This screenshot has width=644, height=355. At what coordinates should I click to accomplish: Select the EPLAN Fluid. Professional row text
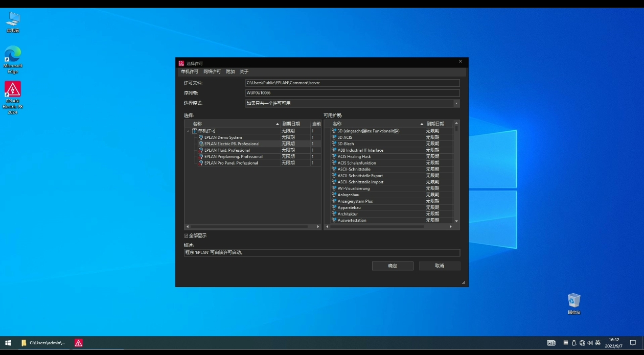pyautogui.click(x=227, y=150)
